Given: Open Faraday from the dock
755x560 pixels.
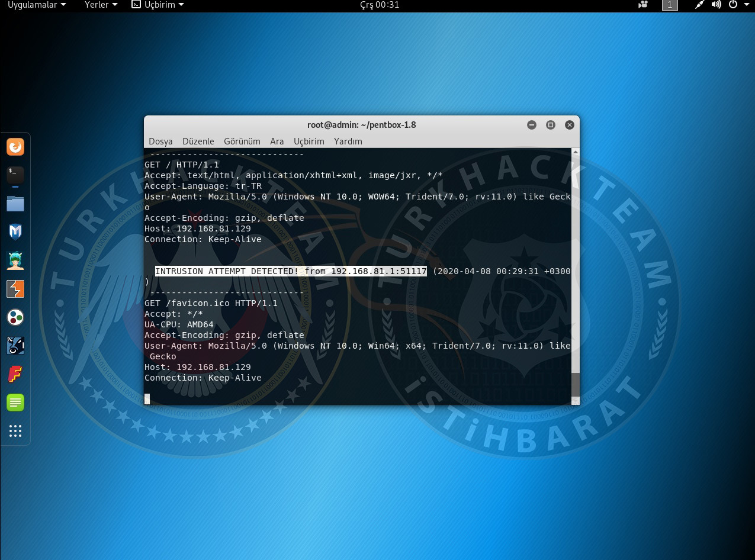Looking at the screenshot, I should [15, 374].
